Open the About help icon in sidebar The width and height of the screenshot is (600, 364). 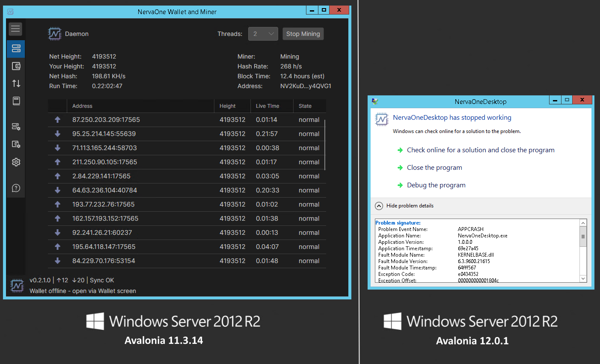pyautogui.click(x=16, y=188)
